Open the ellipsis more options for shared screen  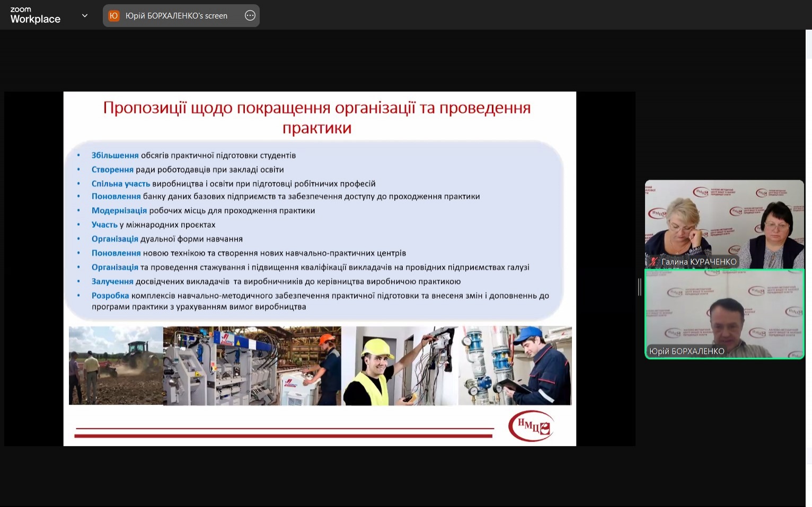click(x=250, y=16)
